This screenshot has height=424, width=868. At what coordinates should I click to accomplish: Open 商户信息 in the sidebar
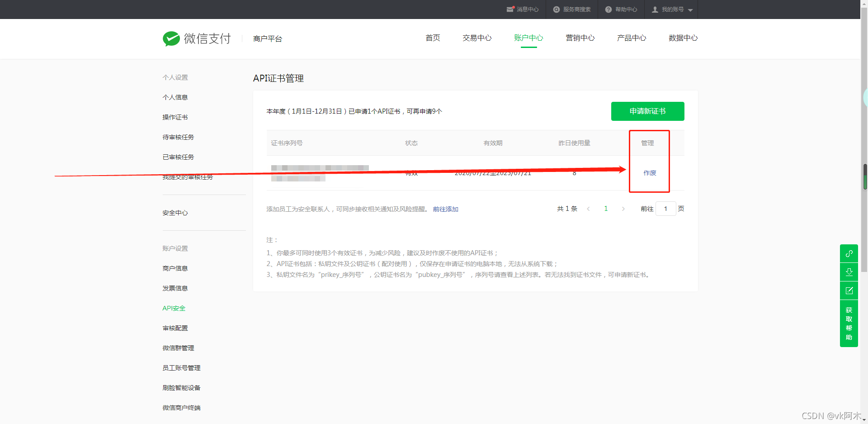(175, 268)
